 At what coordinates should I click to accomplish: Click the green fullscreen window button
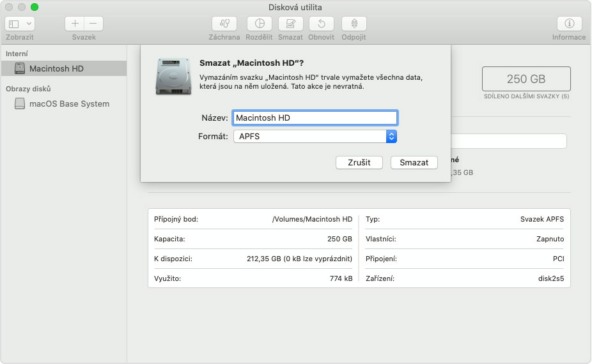click(x=35, y=7)
